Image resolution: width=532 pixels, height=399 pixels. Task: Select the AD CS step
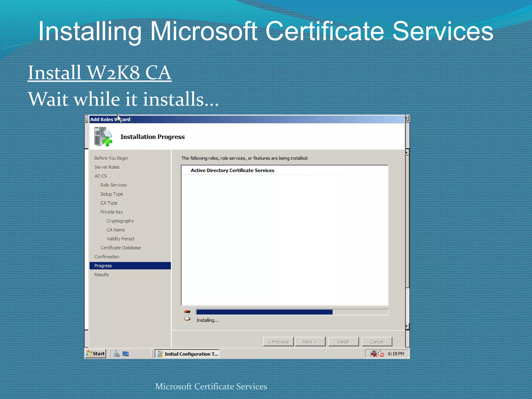101,176
